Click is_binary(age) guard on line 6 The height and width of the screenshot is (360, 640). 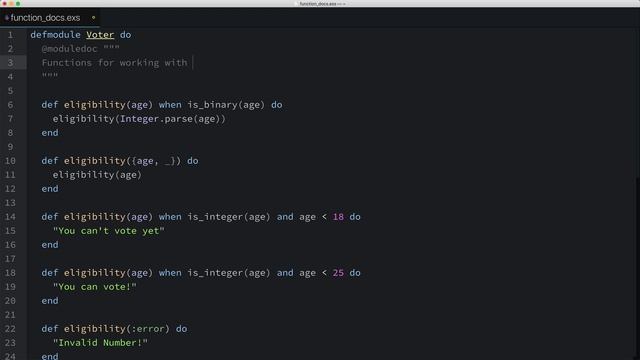(x=226, y=105)
